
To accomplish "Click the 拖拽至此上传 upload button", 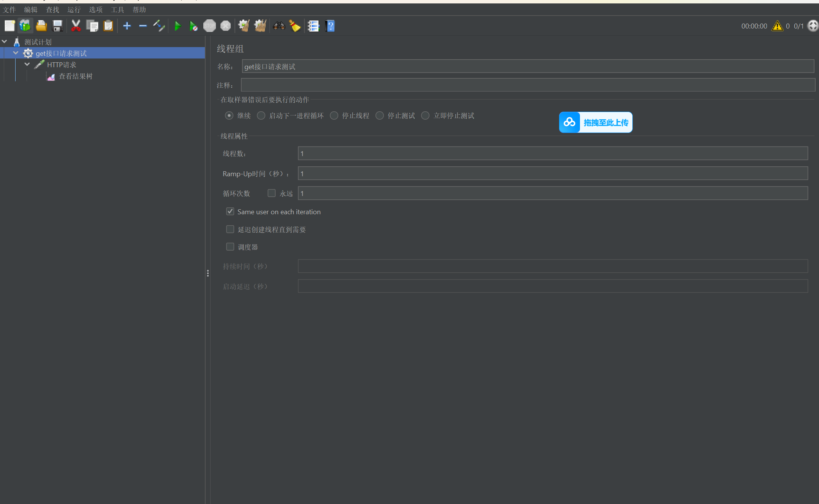I will click(596, 122).
